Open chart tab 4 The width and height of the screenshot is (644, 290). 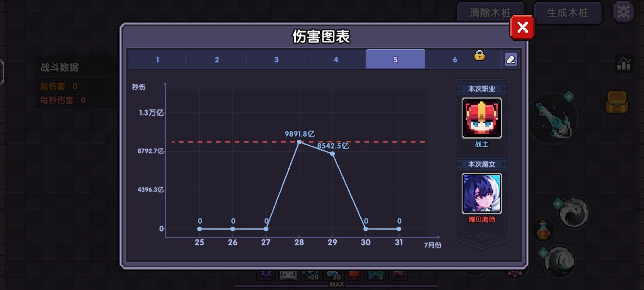click(x=336, y=59)
